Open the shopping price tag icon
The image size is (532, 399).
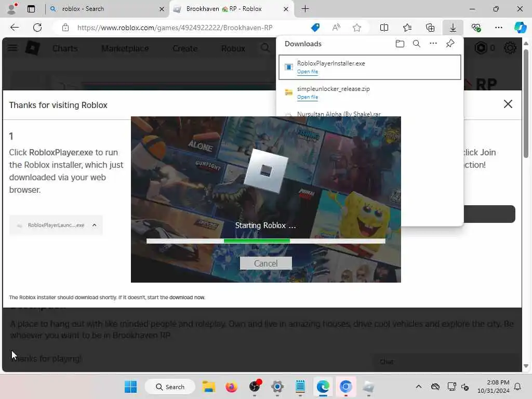(x=315, y=28)
